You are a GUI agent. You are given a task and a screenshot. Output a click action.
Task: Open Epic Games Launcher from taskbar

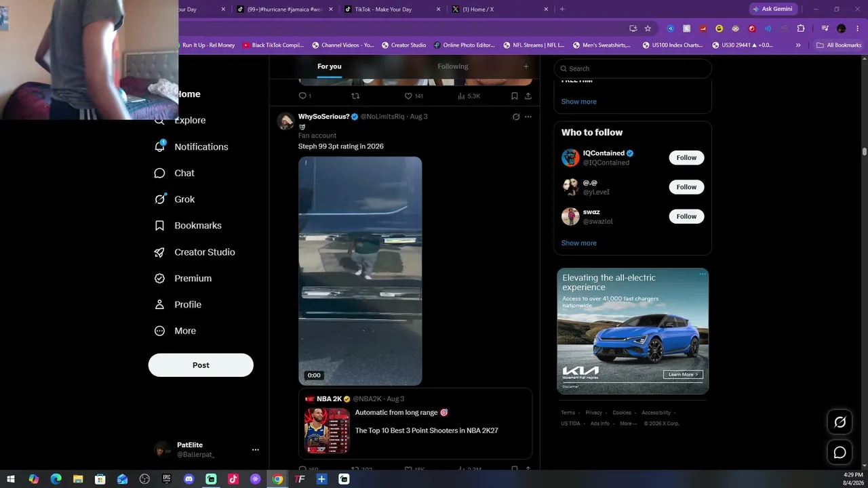[167, 479]
